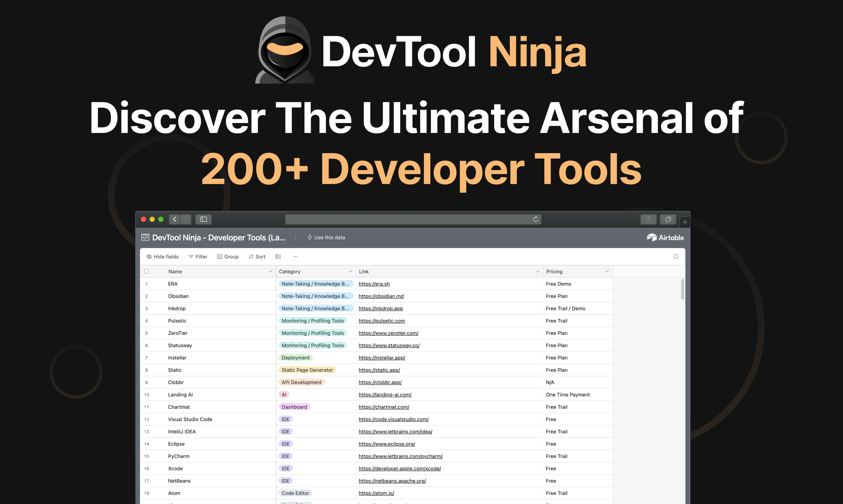Viewport: 843px width, 504px height.
Task: Toggle the browser sidebar icon
Action: pos(203,220)
